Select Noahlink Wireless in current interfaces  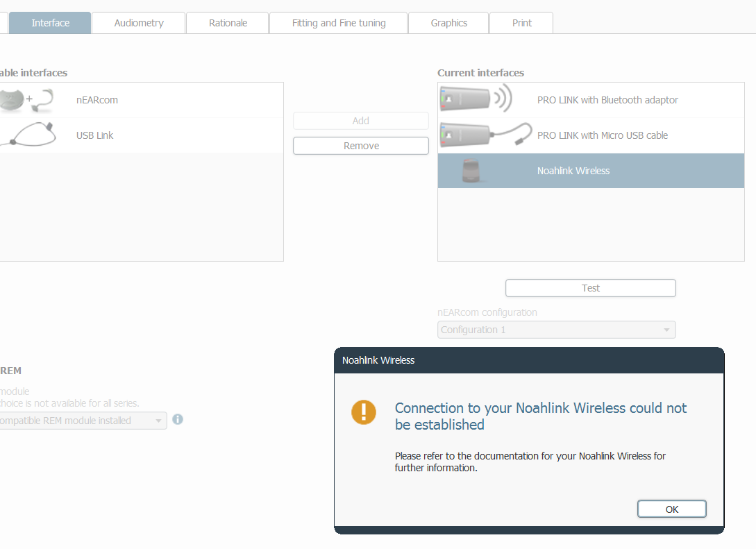point(591,171)
